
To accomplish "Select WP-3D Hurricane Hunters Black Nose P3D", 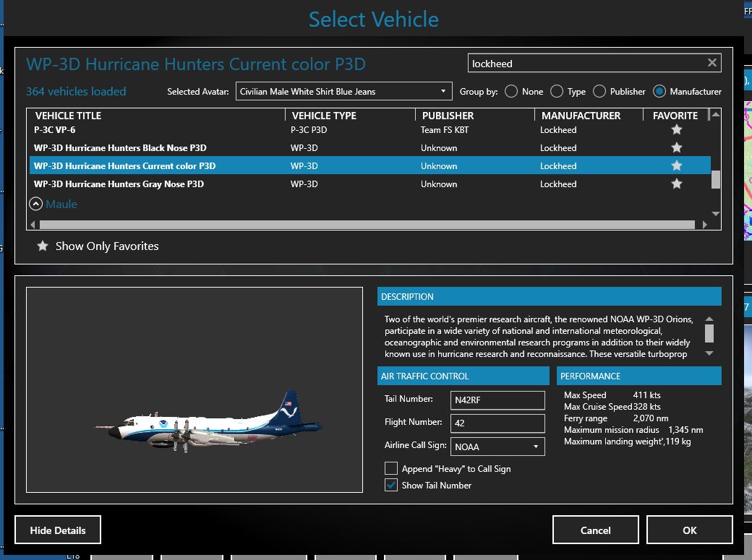I will [369, 147].
